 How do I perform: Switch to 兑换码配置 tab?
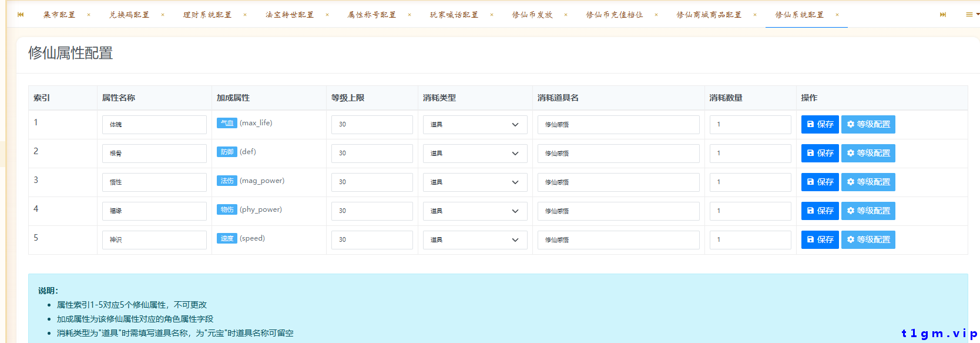tap(129, 15)
